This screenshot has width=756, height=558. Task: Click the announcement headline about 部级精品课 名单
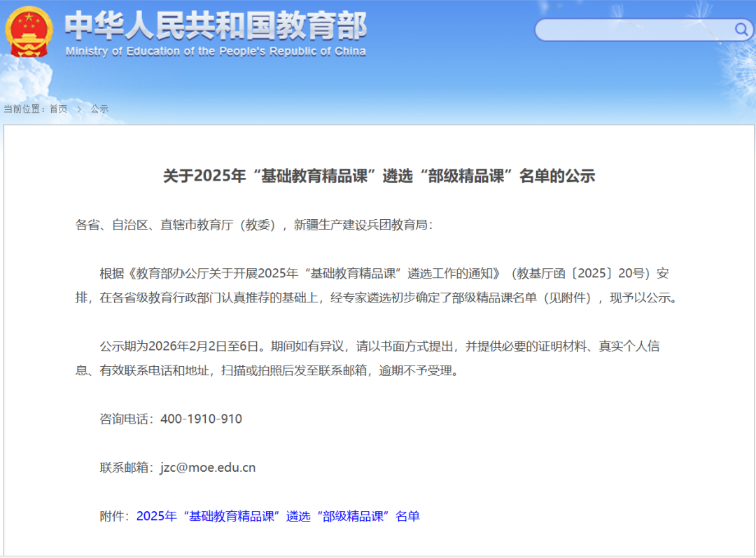coord(379,176)
